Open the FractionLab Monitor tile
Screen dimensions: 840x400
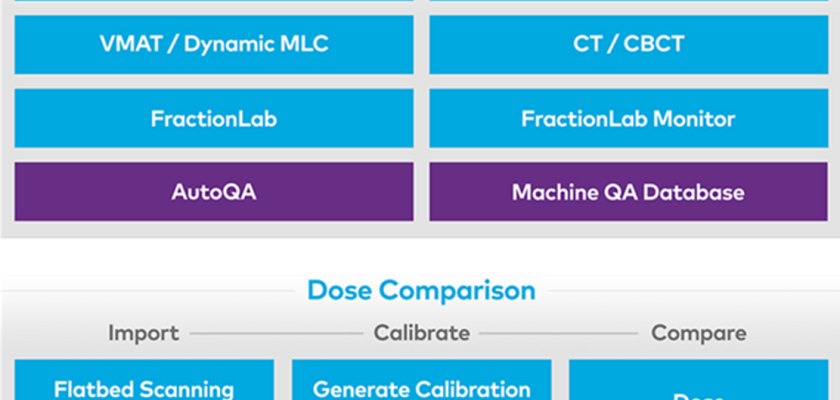click(628, 118)
